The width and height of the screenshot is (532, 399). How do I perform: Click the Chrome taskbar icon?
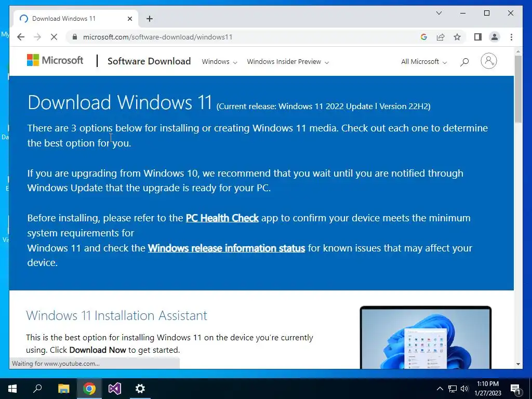[89, 389]
